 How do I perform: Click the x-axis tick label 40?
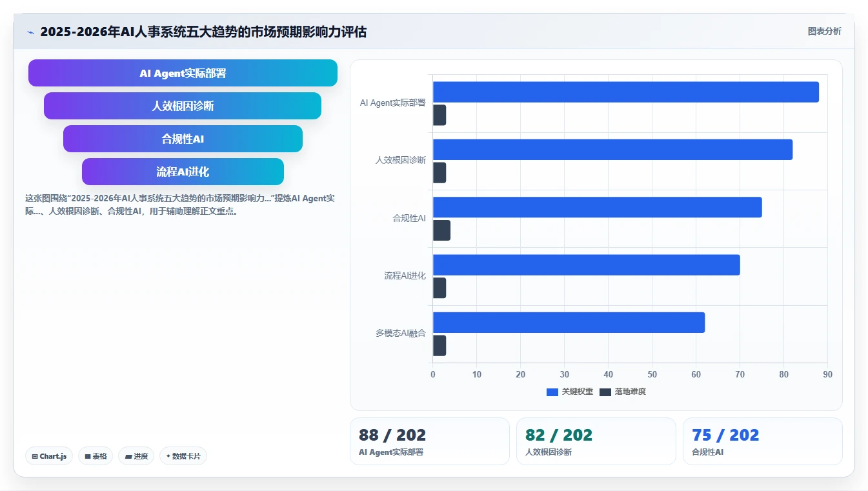point(609,374)
